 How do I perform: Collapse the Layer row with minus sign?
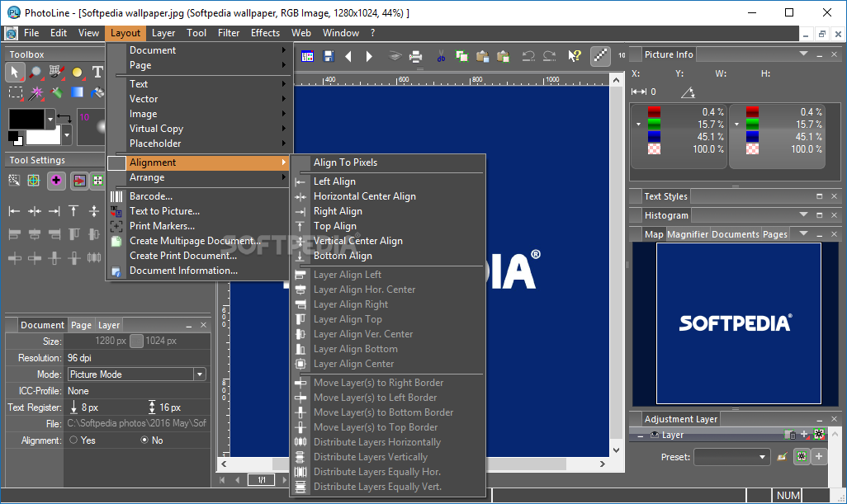click(640, 435)
